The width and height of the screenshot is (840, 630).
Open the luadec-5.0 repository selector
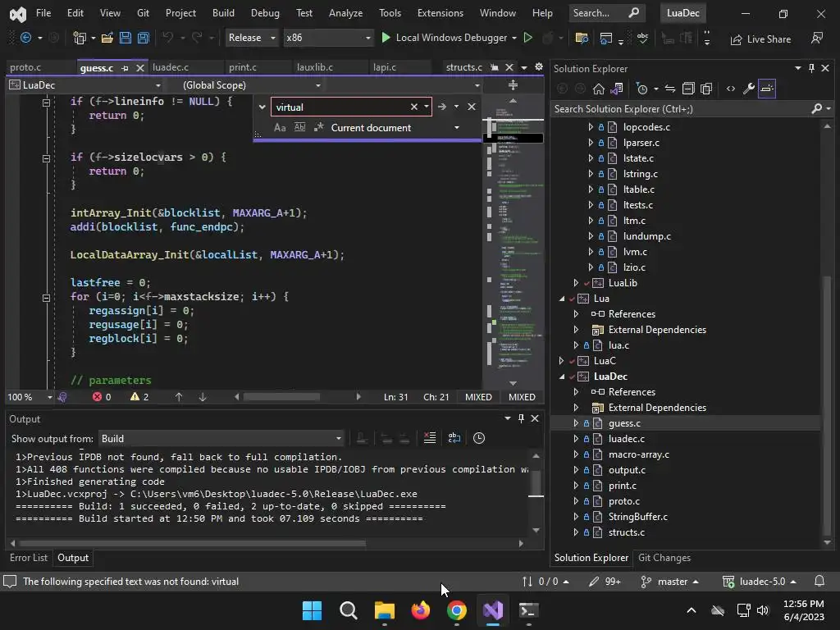pos(760,582)
